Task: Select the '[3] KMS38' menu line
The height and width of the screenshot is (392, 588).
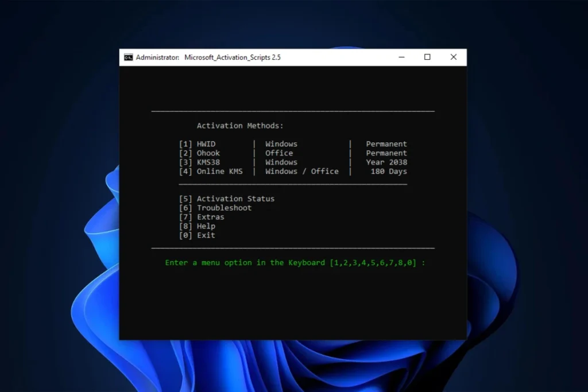Action: (199, 162)
